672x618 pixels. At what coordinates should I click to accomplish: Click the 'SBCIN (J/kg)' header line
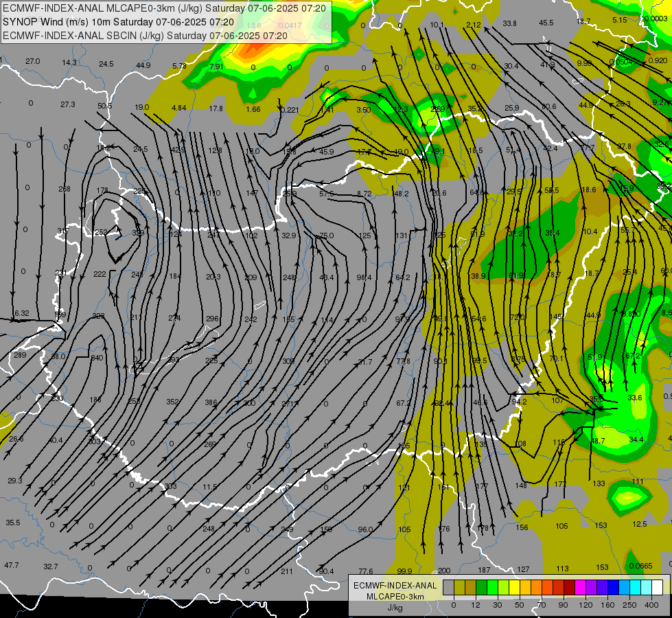click(145, 36)
